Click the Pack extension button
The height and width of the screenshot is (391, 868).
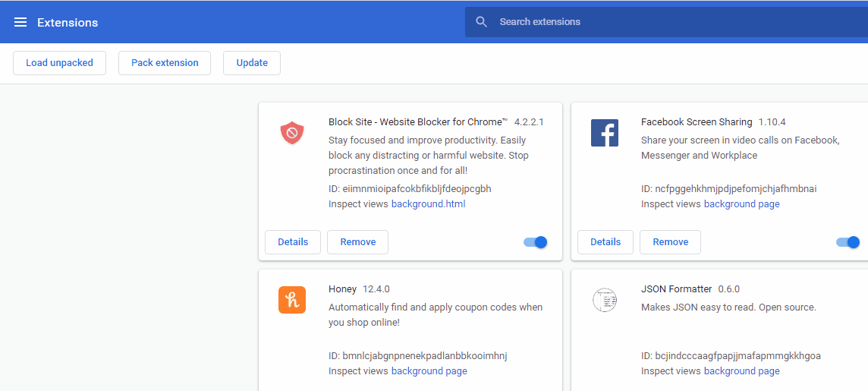165,62
